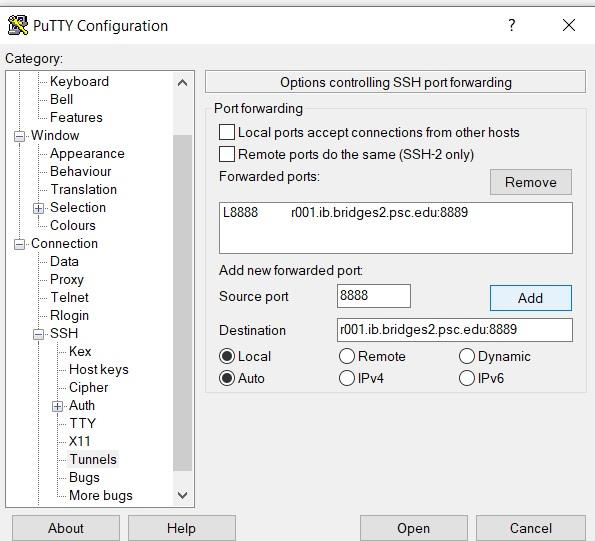
Task: Click the Add forwarded port button
Action: coord(530,298)
